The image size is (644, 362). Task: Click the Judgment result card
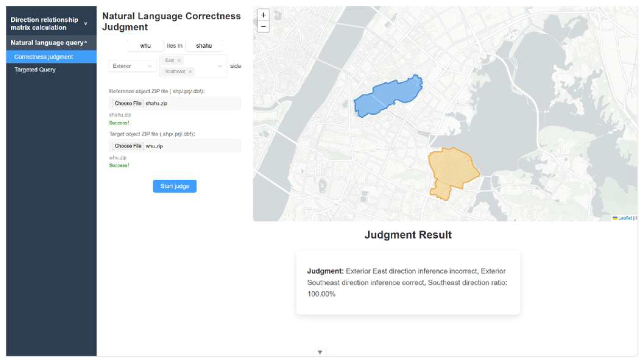[x=408, y=282]
